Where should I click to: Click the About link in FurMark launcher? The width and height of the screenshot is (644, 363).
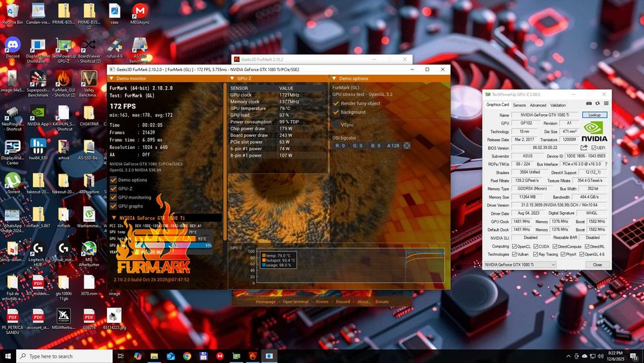pos(363,302)
